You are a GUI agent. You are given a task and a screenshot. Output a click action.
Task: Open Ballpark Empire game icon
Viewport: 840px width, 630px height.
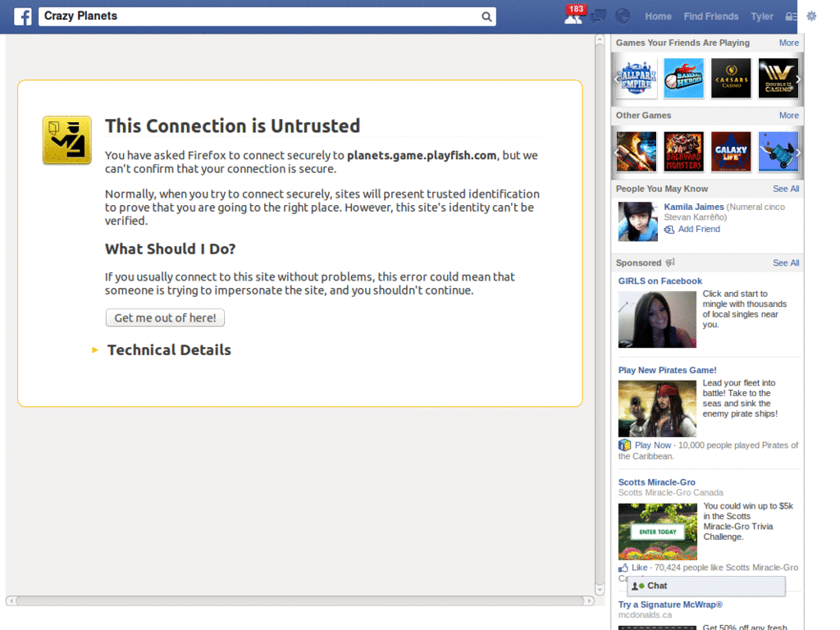coord(637,79)
